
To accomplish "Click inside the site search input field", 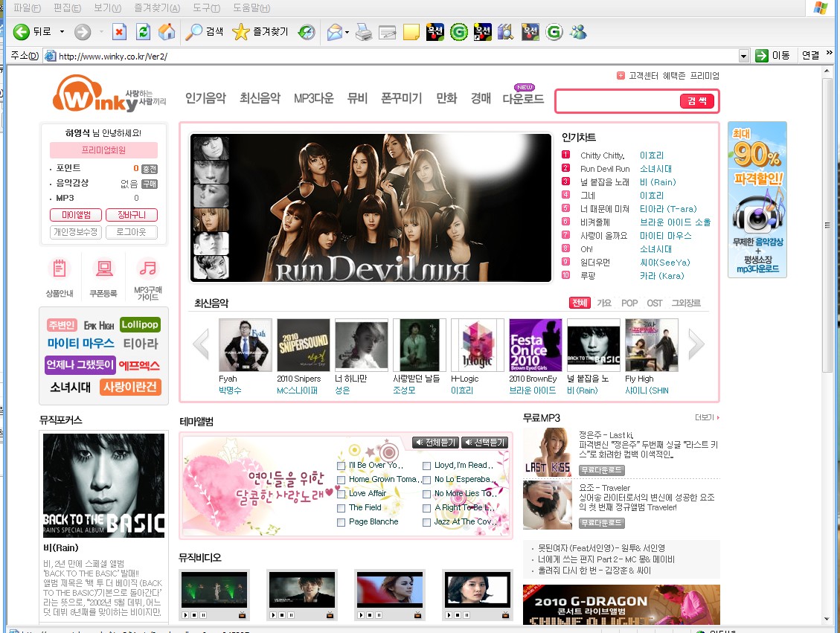I will pos(618,101).
